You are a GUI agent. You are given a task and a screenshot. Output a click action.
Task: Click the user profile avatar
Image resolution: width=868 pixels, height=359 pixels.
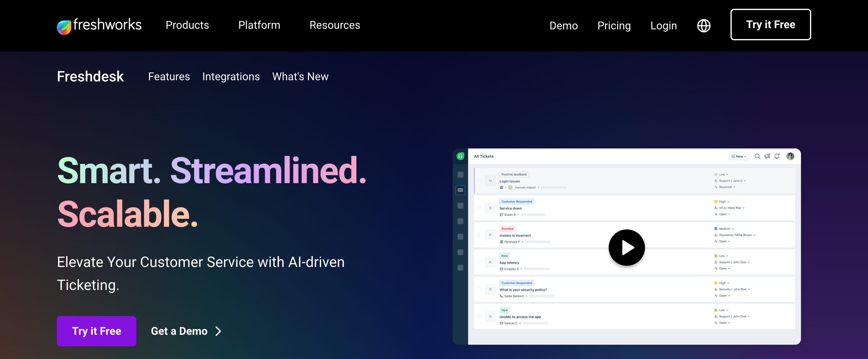(x=790, y=156)
